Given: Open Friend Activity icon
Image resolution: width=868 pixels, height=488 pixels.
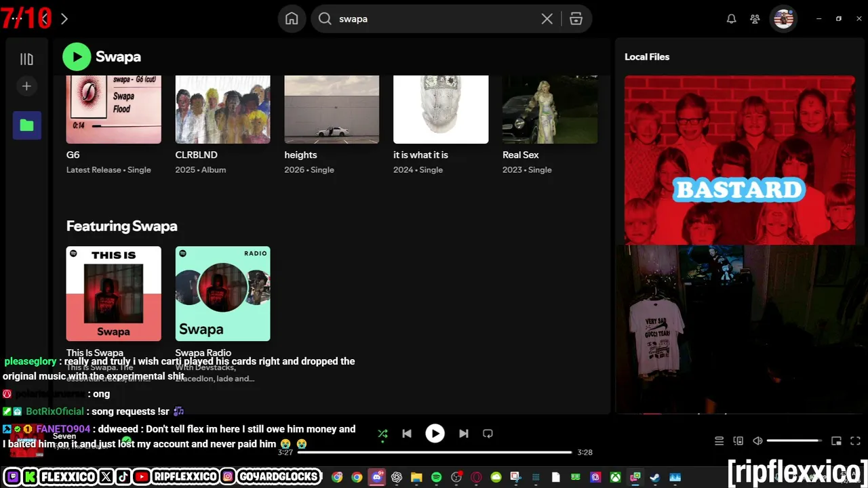Looking at the screenshot, I should [x=755, y=19].
